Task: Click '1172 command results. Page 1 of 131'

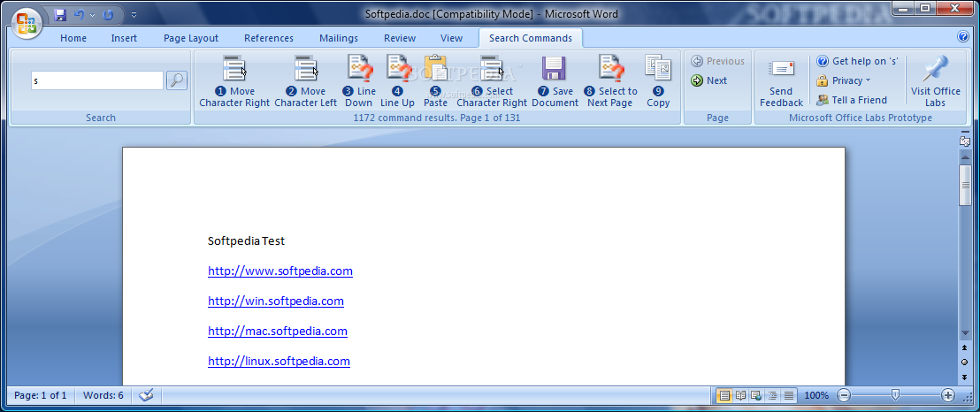Action: (x=436, y=118)
